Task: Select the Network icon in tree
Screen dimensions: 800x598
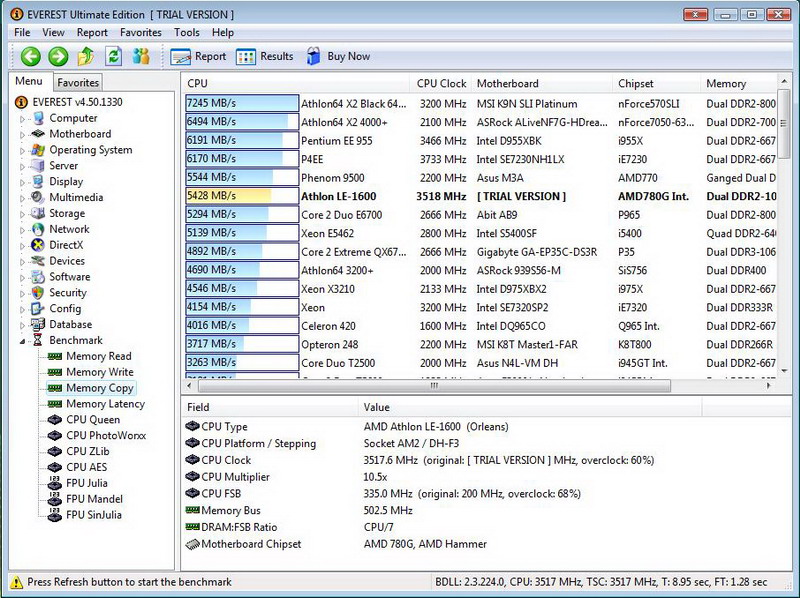Action: 38,229
